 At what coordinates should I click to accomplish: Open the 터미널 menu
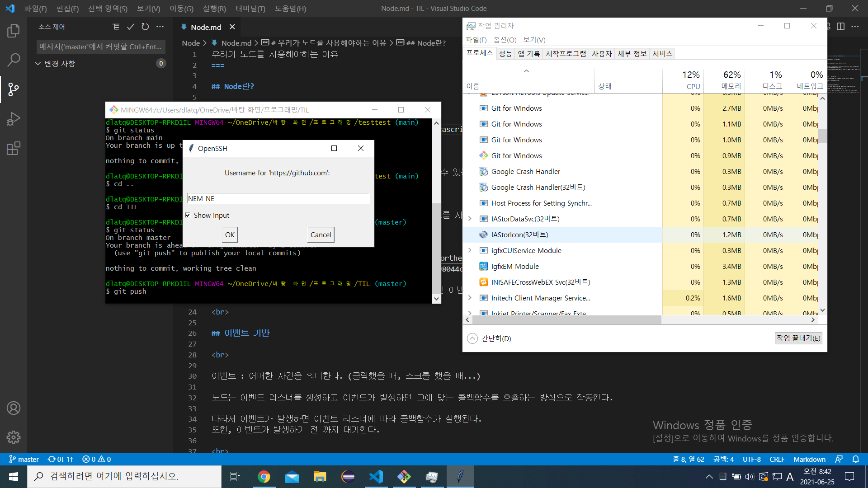(250, 9)
